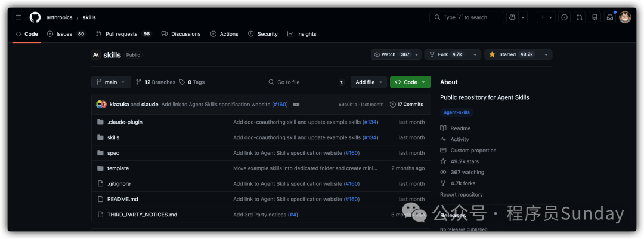Open the issues icon in top header
Screen dimensions: 644x239
click(564, 17)
